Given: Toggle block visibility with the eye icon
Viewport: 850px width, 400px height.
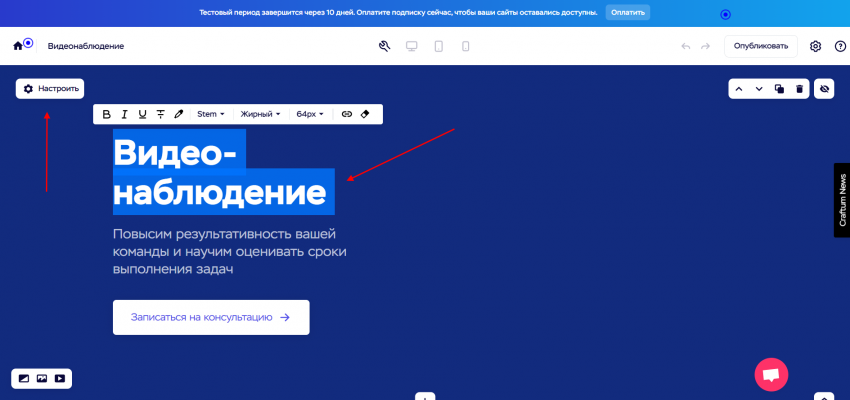Looking at the screenshot, I should (824, 89).
